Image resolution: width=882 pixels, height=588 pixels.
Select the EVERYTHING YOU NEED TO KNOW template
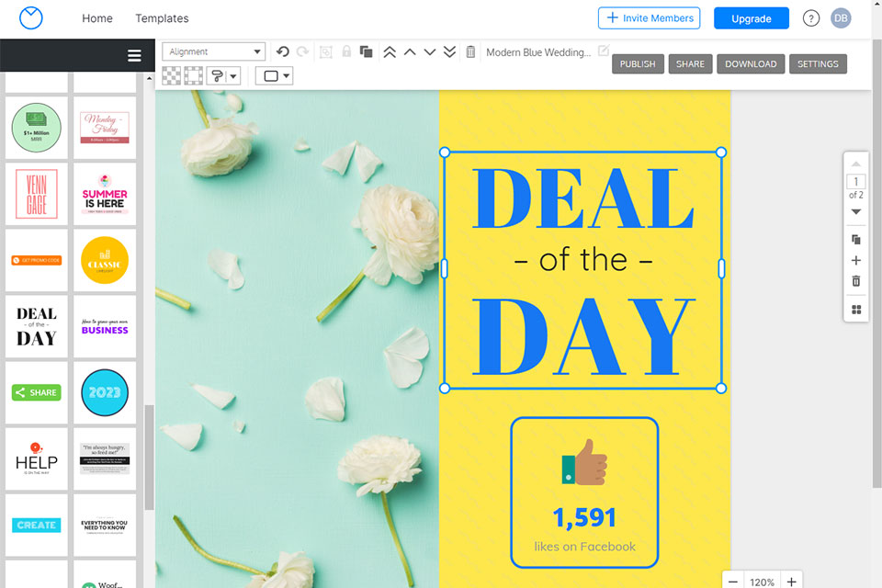[x=105, y=525]
